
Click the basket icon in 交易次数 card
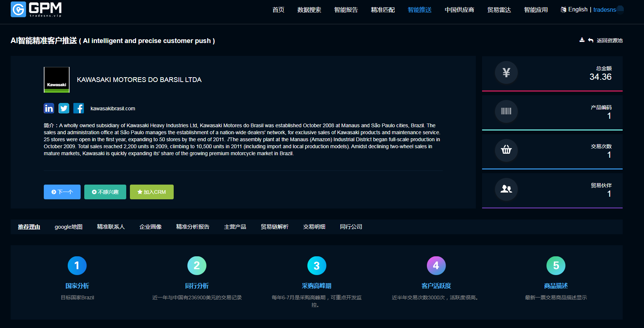(x=506, y=150)
